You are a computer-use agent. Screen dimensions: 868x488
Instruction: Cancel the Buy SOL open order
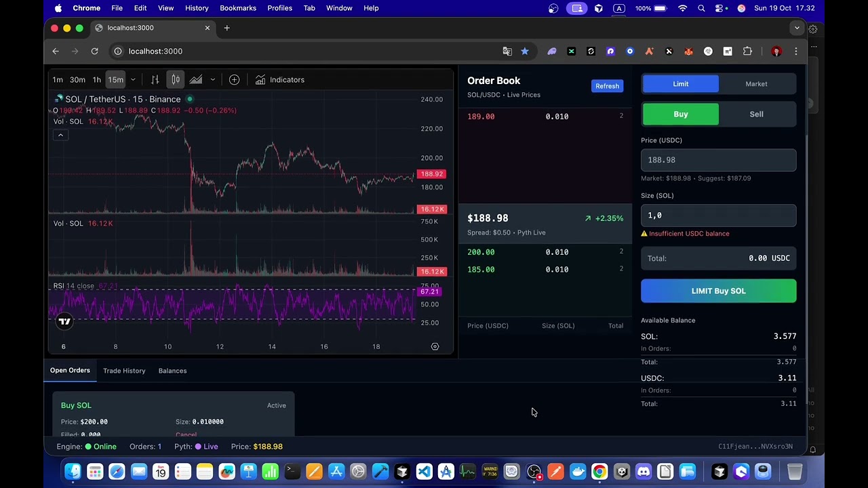(x=186, y=434)
